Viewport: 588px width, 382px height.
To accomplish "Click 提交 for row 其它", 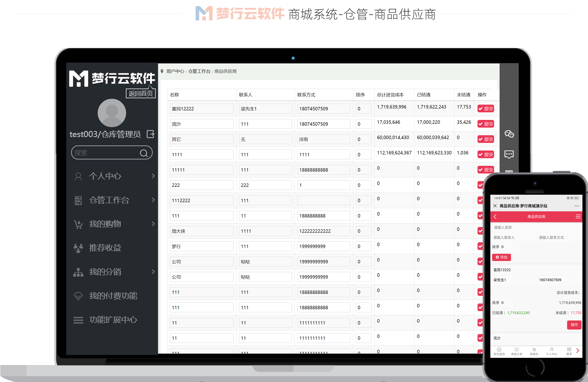I will pyautogui.click(x=486, y=139).
